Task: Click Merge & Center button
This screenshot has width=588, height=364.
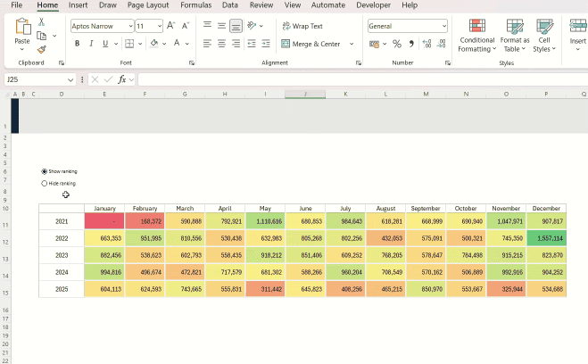Action: 311,44
